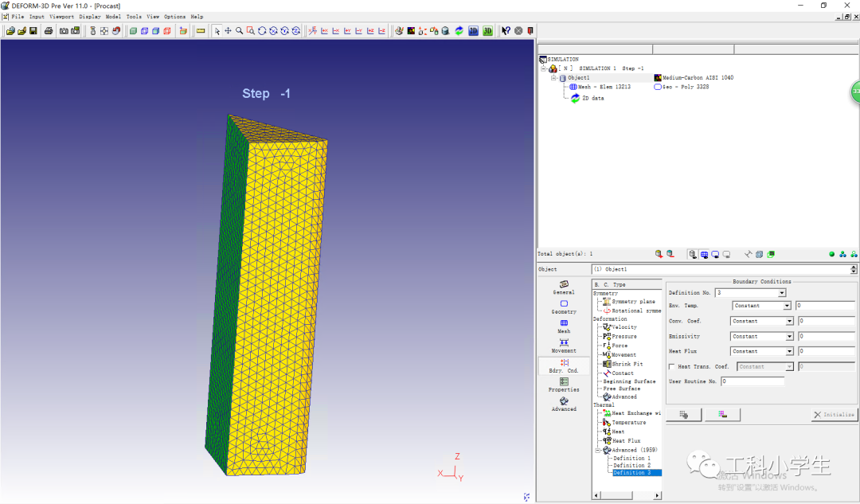860x504 pixels.
Task: Select the pointer arrow tool
Action: tap(217, 31)
